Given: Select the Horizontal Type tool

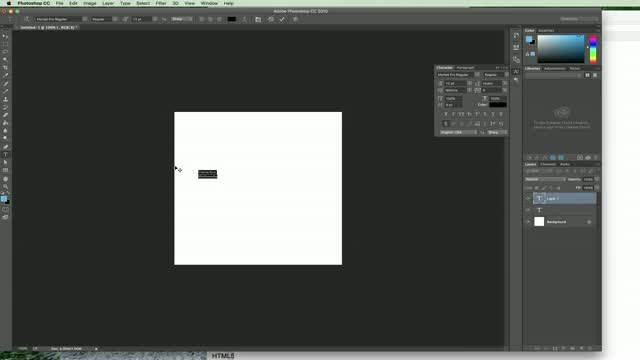Looking at the screenshot, I should pos(5,155).
